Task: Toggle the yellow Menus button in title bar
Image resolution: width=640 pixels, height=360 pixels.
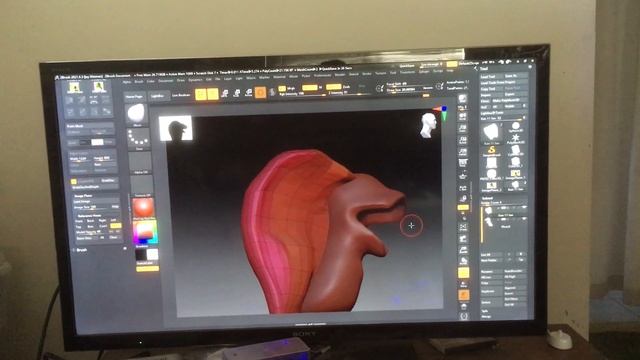Action: click(x=451, y=64)
